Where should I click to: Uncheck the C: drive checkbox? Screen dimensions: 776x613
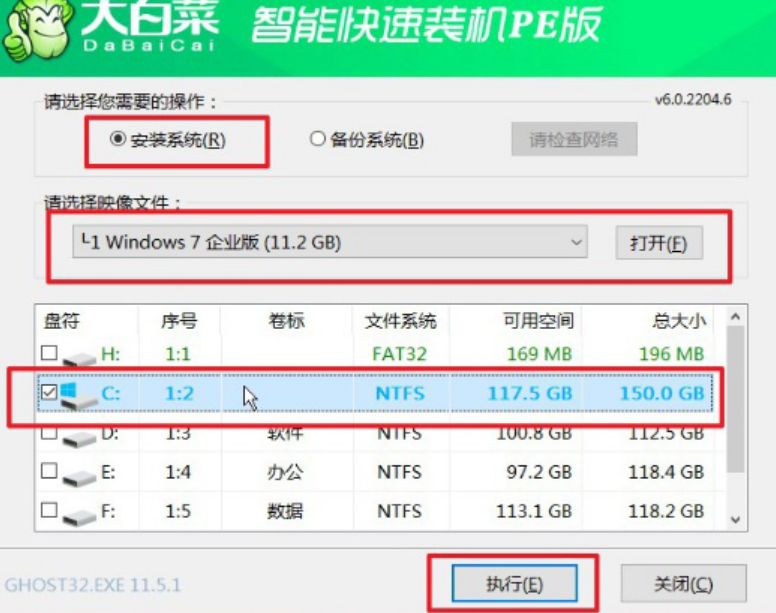pyautogui.click(x=49, y=392)
